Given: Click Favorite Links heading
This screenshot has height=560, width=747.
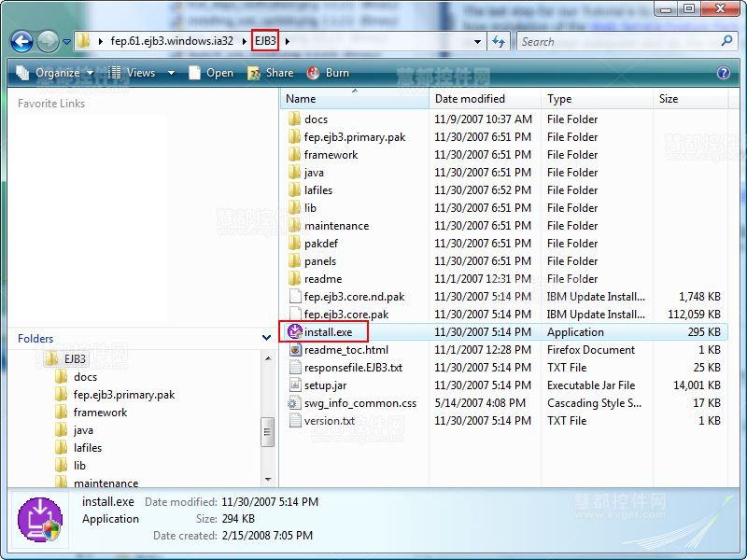Looking at the screenshot, I should (51, 104).
